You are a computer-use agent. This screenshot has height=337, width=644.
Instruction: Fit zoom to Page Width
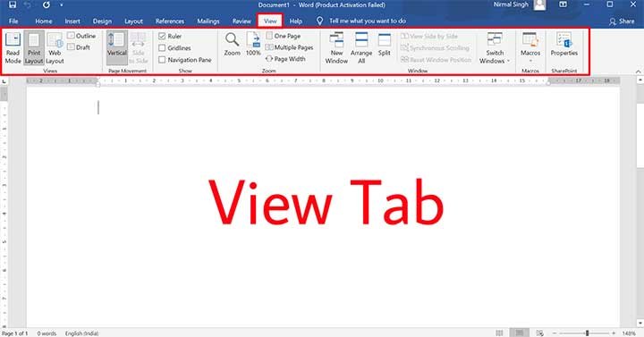(285, 59)
